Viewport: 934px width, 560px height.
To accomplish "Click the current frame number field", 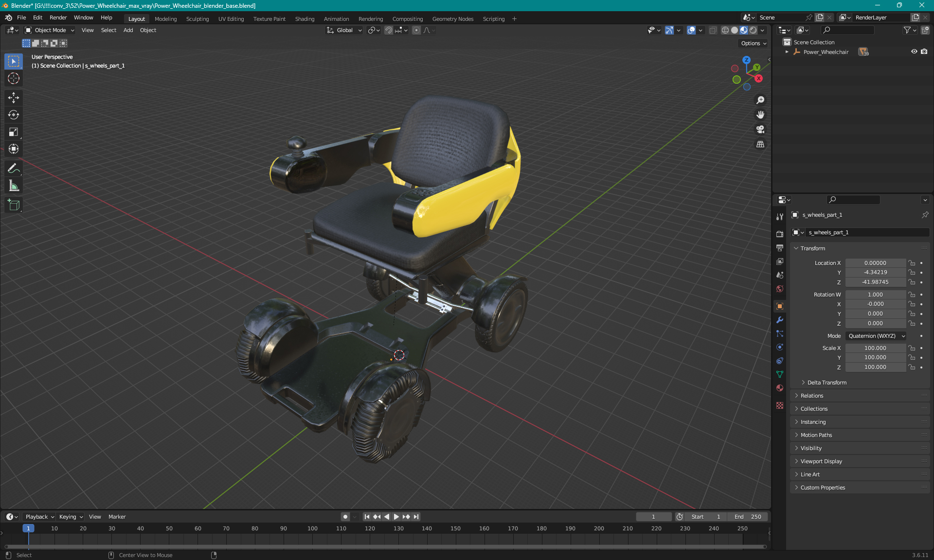I will point(653,517).
